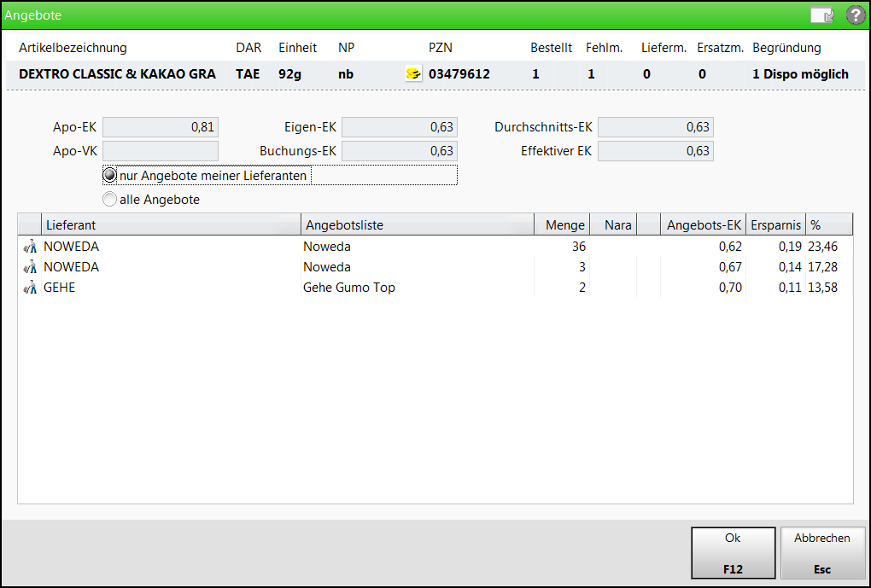This screenshot has height=588, width=871.
Task: Click the savings percentage 13,58
Action: (x=822, y=287)
